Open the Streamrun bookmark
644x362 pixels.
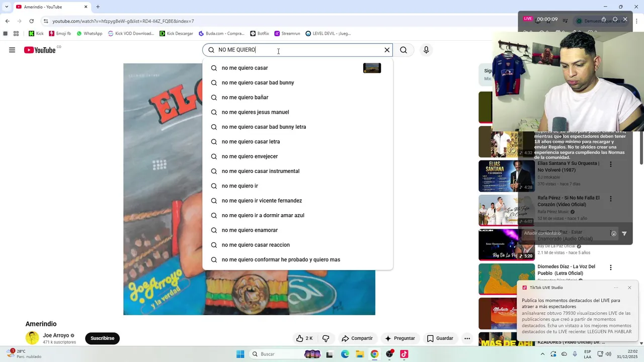click(287, 33)
